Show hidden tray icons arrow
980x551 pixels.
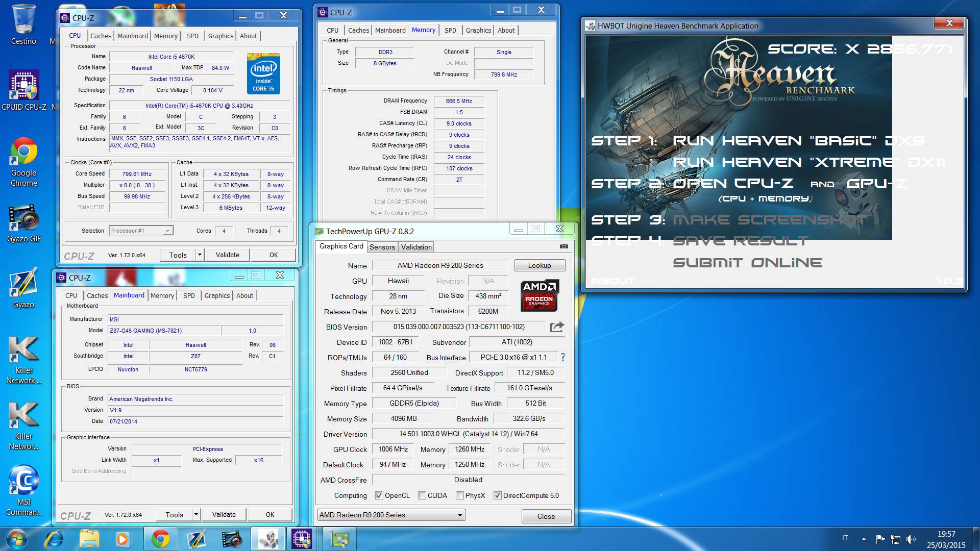[864, 539]
